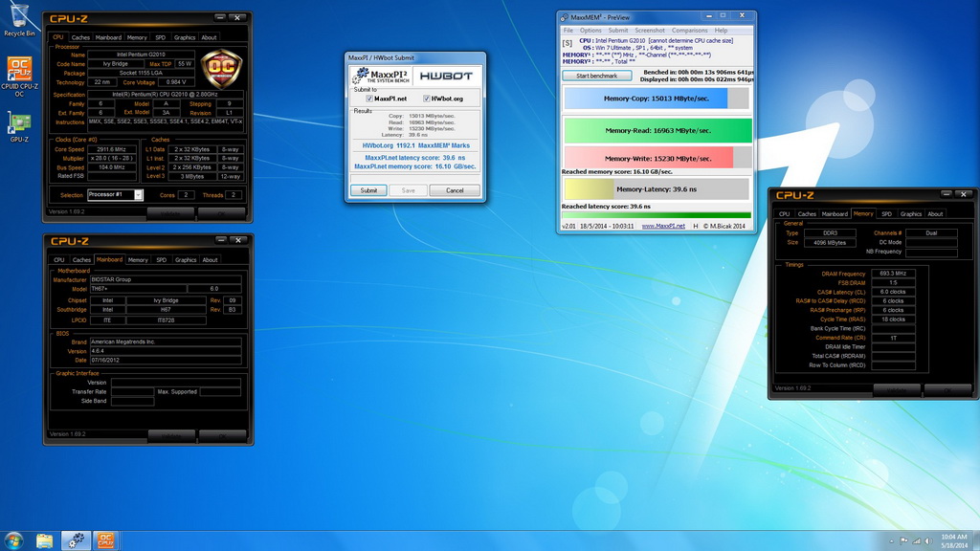This screenshot has height=551, width=980.
Task: Click Submit button in HWbot Submit dialog
Action: click(x=368, y=190)
